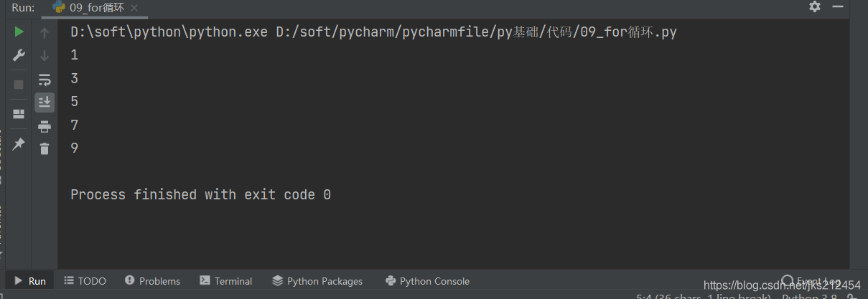Screen dimensions: 868x299
Task: Clear console output with the trash icon
Action: (x=45, y=149)
